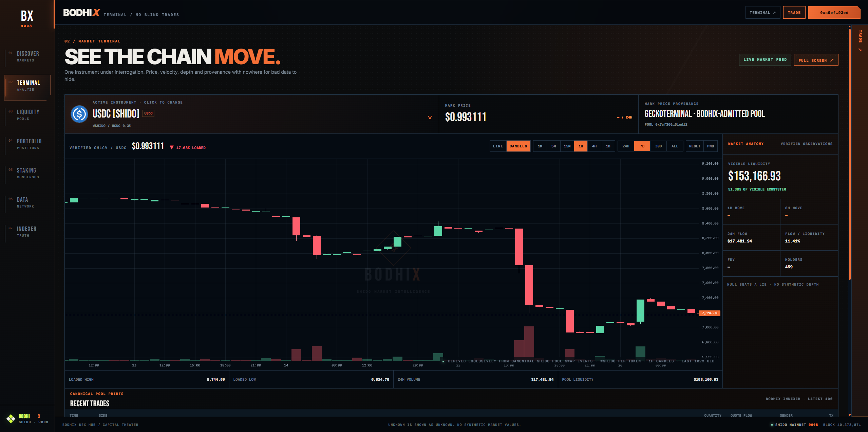Viewport: 868px width, 432px height.
Task: Click the vertical Trade side tab
Action: [x=860, y=41]
